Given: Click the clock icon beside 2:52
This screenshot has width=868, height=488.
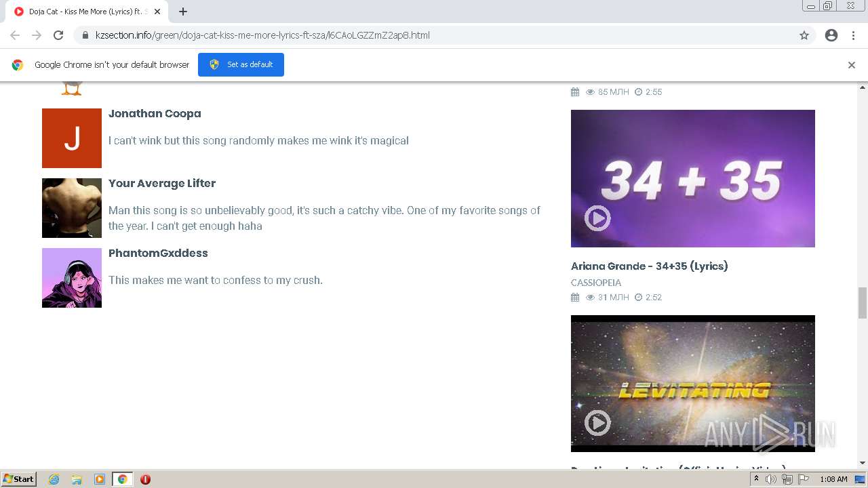Looking at the screenshot, I should click(x=638, y=298).
